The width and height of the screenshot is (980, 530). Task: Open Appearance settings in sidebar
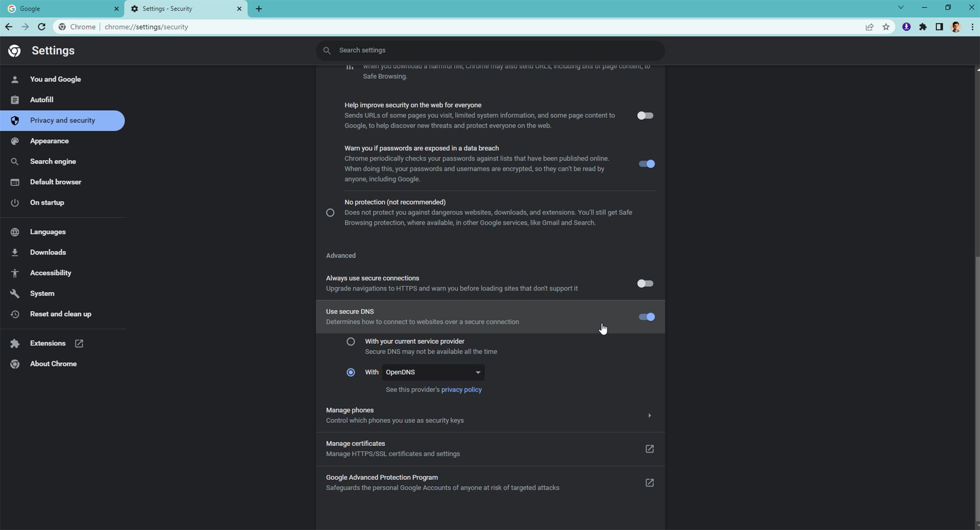(x=49, y=141)
